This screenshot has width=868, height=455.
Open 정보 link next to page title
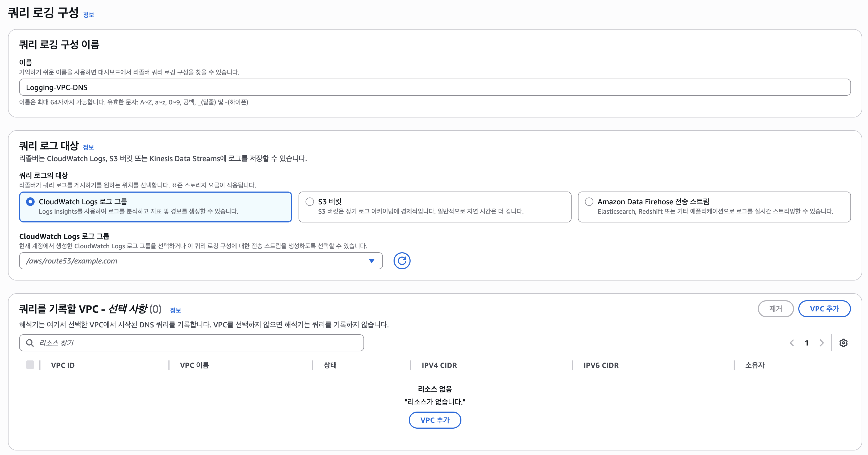89,15
